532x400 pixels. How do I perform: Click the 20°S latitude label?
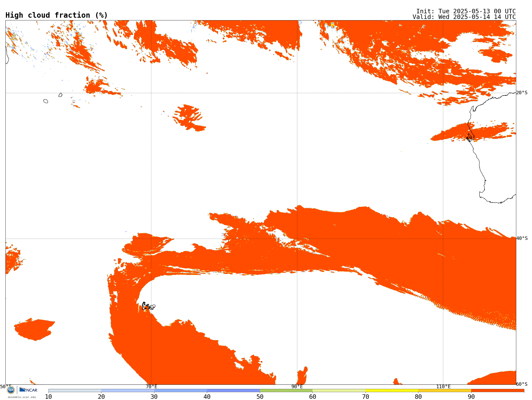point(522,93)
